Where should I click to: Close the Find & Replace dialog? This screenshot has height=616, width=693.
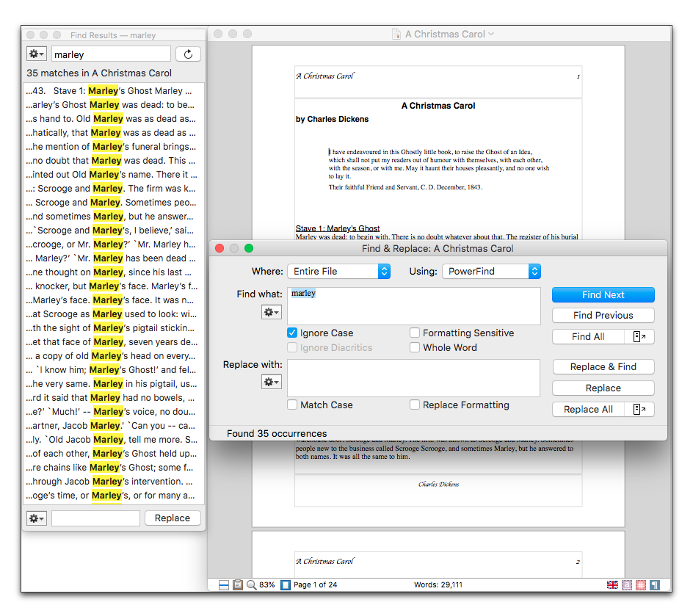pos(219,248)
